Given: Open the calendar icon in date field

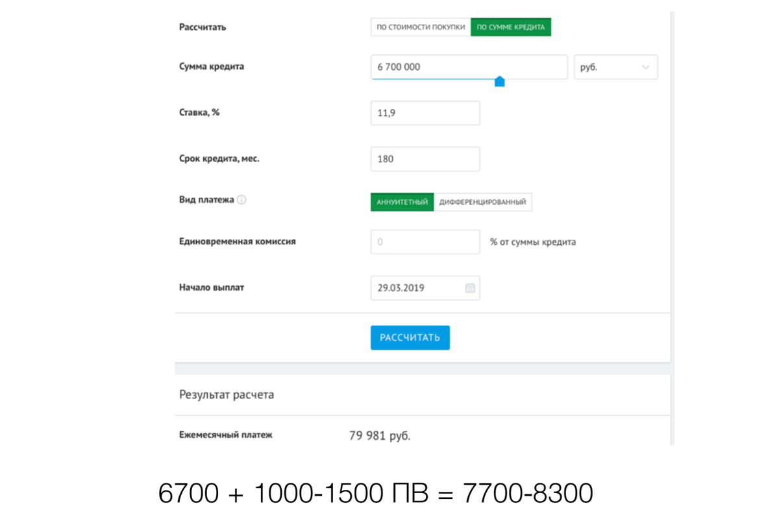Looking at the screenshot, I should click(470, 288).
